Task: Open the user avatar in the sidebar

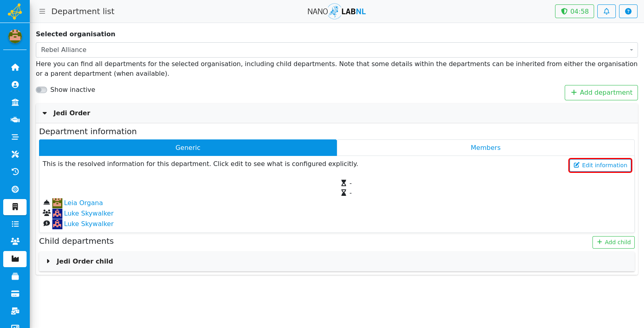Action: coord(15,36)
